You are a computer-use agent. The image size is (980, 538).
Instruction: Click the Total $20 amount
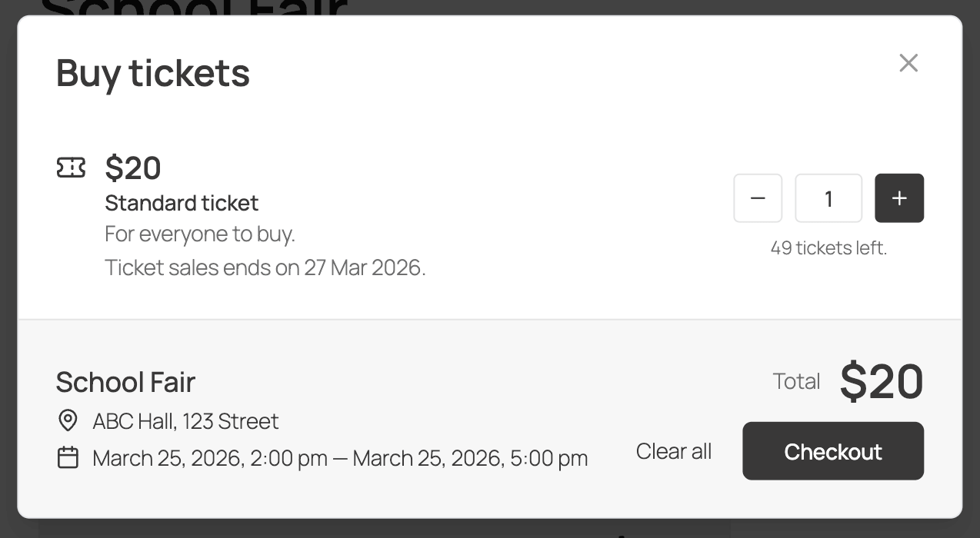(882, 380)
